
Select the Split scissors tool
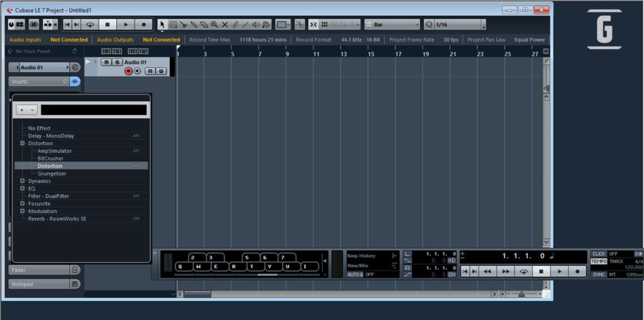click(x=184, y=25)
